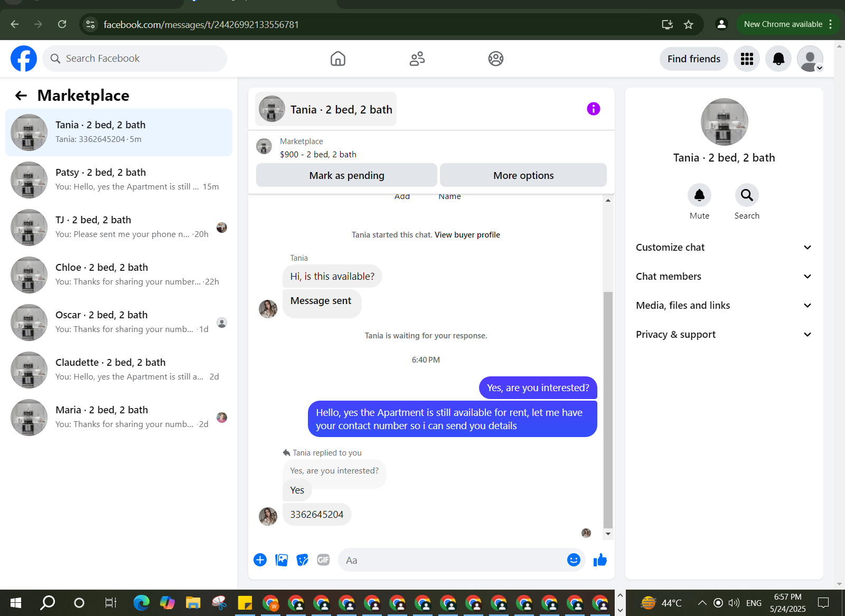Open the Patsy conversation
Screen dimensions: 845x616
tap(119, 180)
